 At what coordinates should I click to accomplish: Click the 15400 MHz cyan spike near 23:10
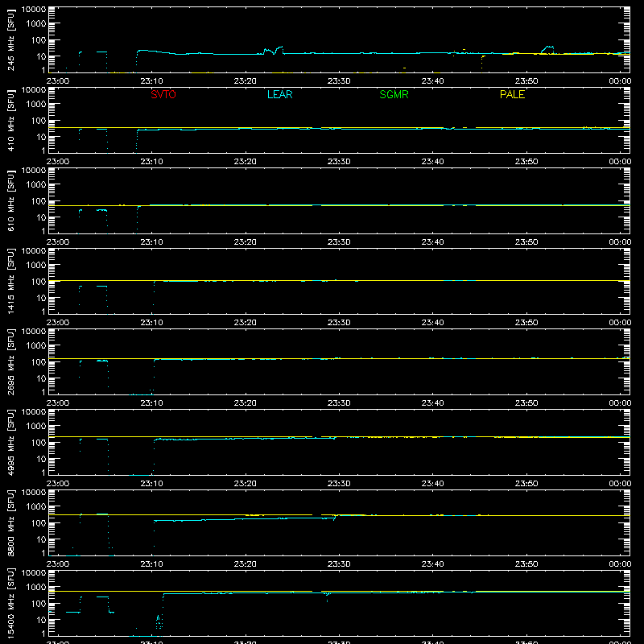click(159, 621)
